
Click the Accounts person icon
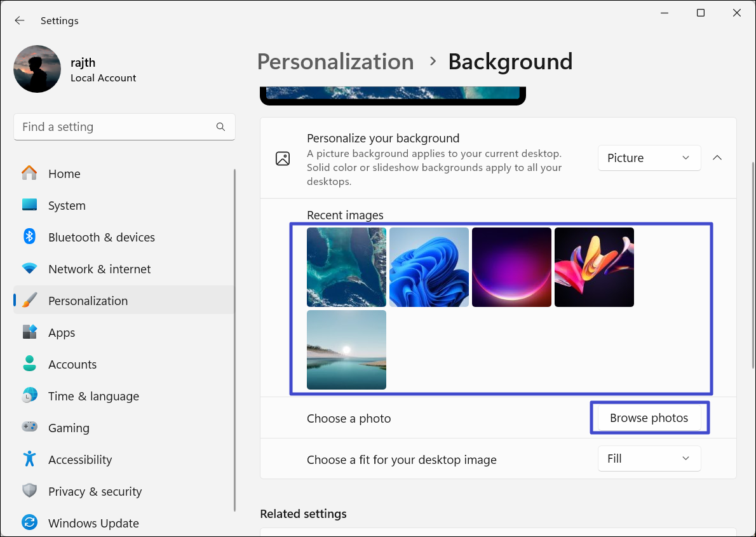pyautogui.click(x=29, y=364)
